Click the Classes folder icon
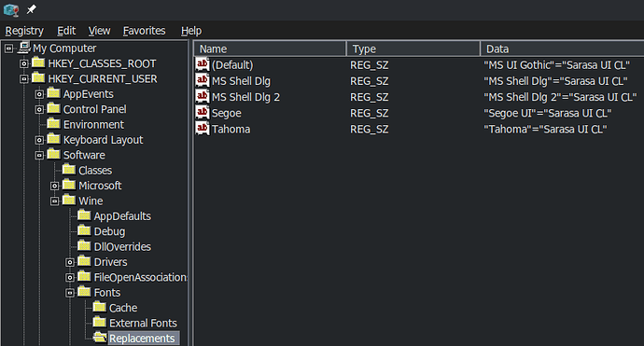The width and height of the screenshot is (644, 346). (x=69, y=170)
